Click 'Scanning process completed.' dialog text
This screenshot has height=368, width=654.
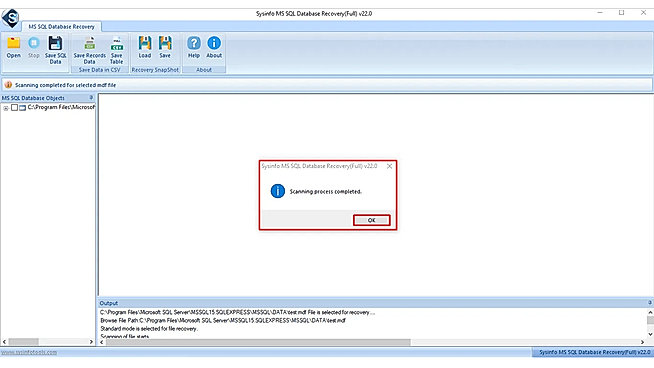(326, 192)
